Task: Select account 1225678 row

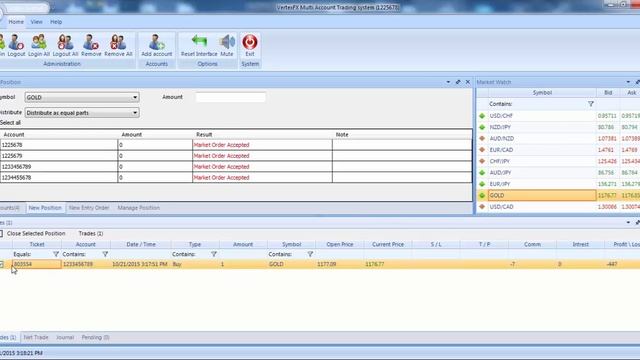Action: [236, 145]
